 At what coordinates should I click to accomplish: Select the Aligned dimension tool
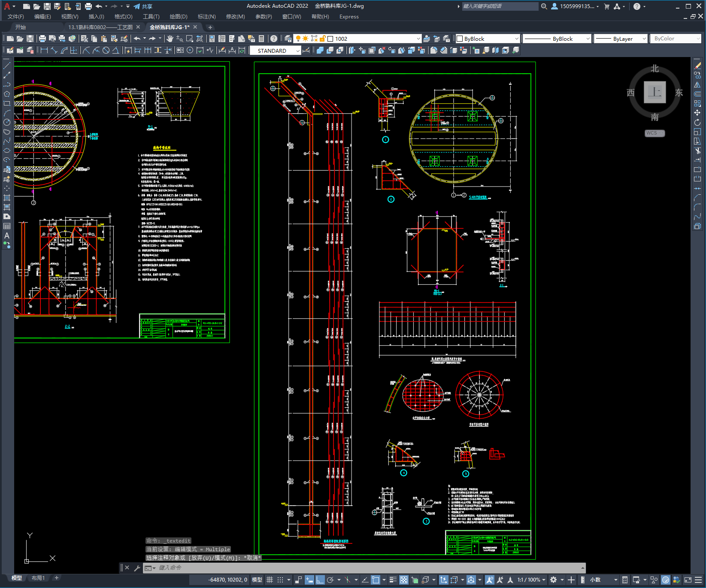pos(54,50)
